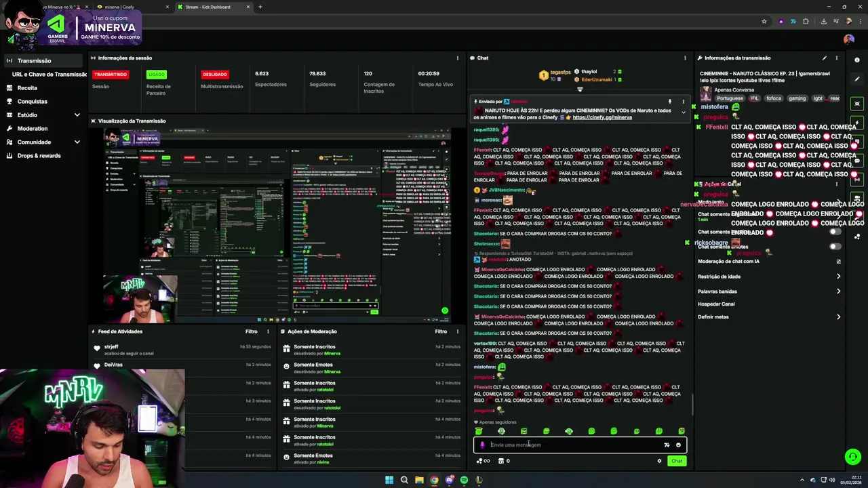Open a new browser tab
Image resolution: width=868 pixels, height=488 pixels.
[x=260, y=7]
